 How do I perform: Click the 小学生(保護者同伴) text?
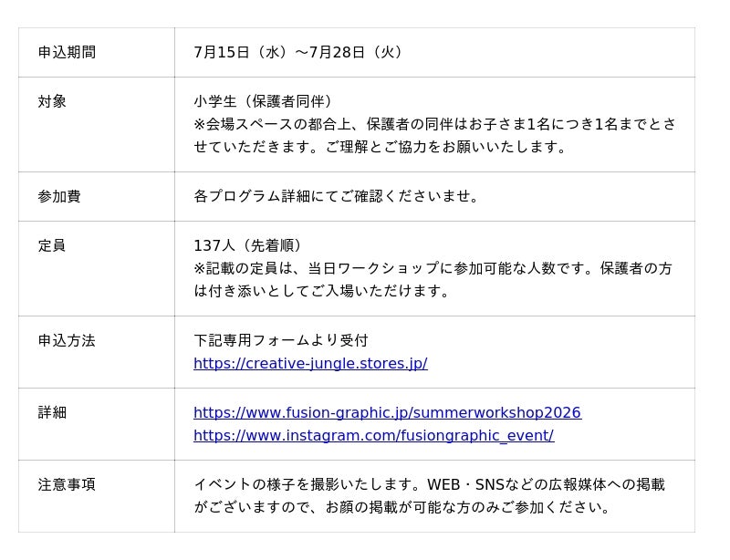(264, 101)
